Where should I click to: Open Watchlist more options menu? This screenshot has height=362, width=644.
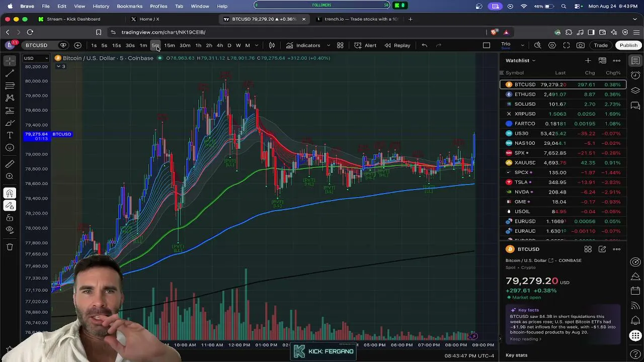coord(617,61)
